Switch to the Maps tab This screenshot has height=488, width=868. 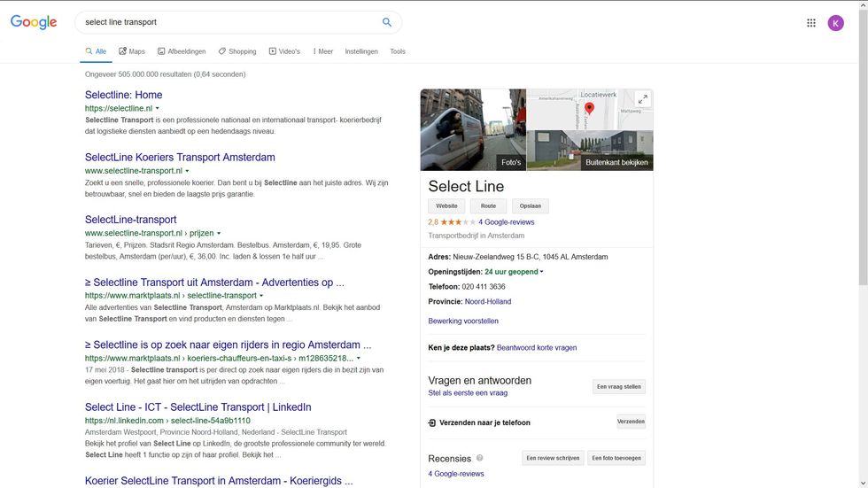[132, 51]
